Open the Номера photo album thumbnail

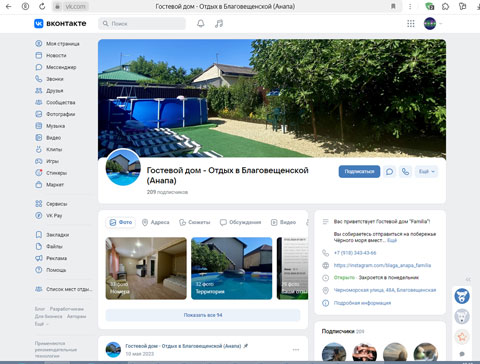pos(146,268)
